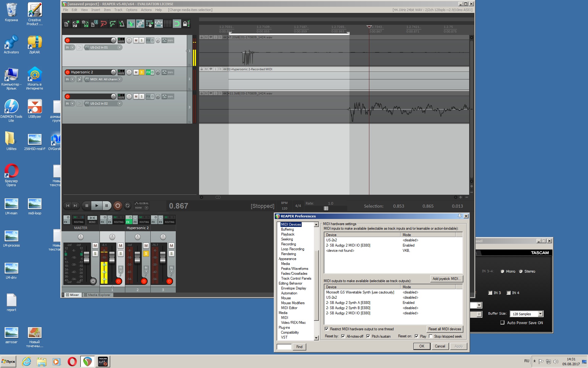The width and height of the screenshot is (588, 368).
Task: Click the transport record button
Action: (118, 206)
